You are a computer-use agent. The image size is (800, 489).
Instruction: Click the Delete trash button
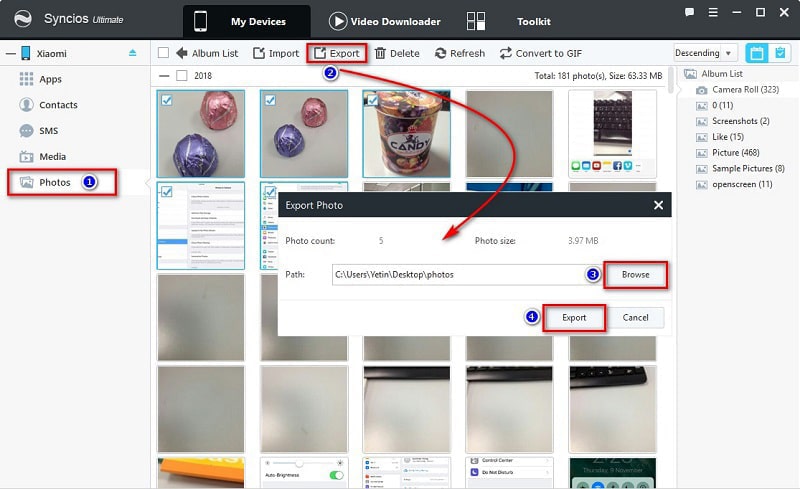(x=397, y=53)
